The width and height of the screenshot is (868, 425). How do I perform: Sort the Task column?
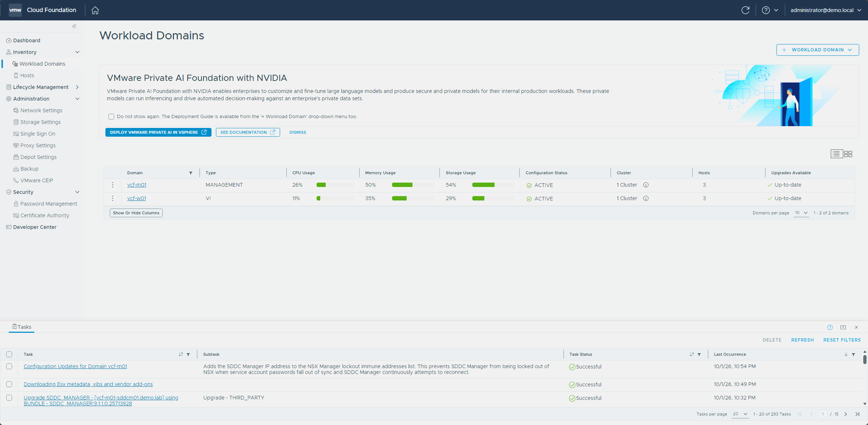[x=181, y=354]
